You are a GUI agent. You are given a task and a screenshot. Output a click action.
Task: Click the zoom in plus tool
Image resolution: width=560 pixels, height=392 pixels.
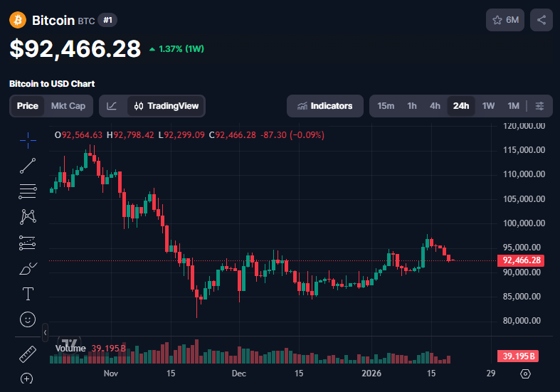click(27, 378)
